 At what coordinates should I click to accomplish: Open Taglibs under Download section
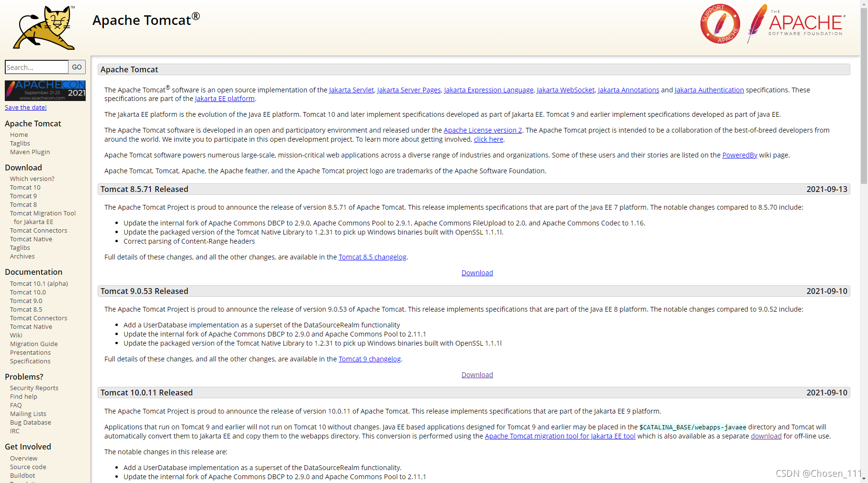pos(20,248)
